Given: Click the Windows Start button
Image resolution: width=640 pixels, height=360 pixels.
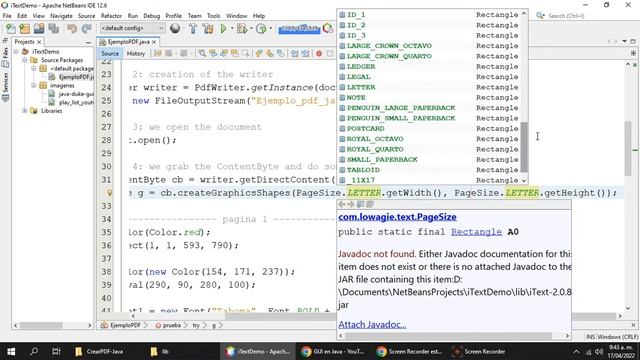Looking at the screenshot, I should pyautogui.click(x=11, y=351).
